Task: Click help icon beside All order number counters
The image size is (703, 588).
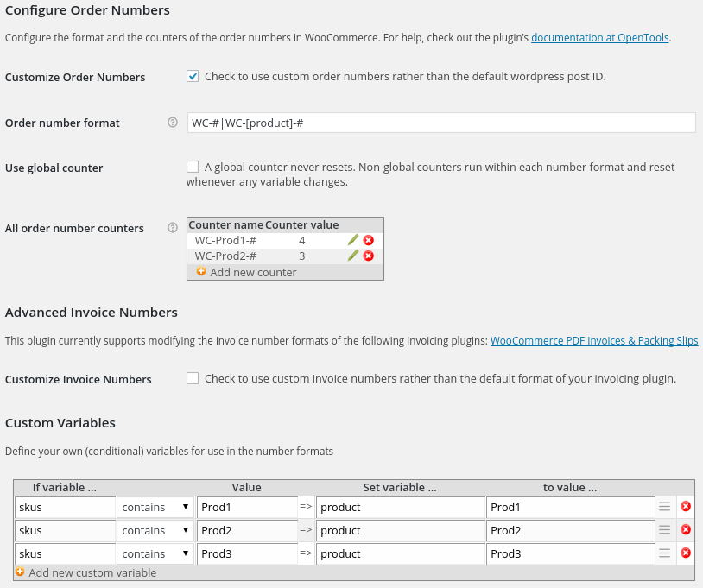Action: (x=173, y=228)
